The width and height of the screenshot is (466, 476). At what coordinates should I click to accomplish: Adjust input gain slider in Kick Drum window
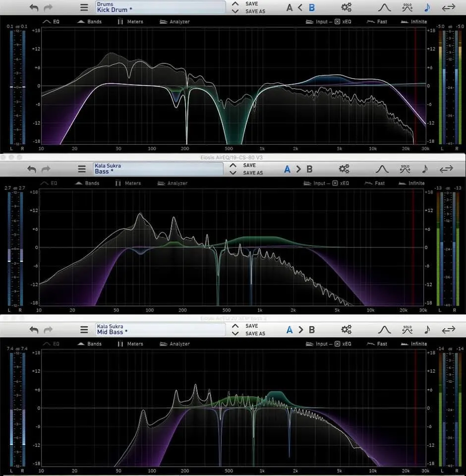click(x=17, y=87)
